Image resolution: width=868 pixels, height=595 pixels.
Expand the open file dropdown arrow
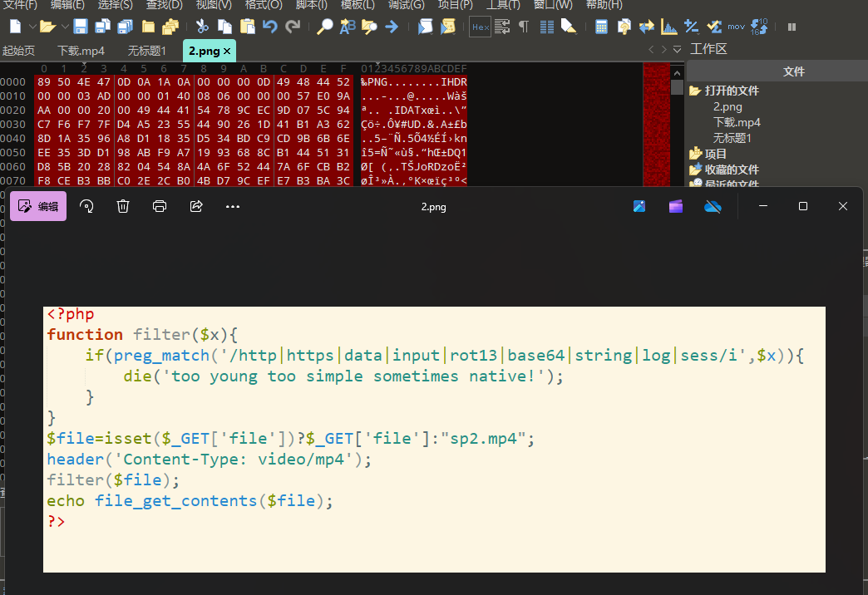65,26
